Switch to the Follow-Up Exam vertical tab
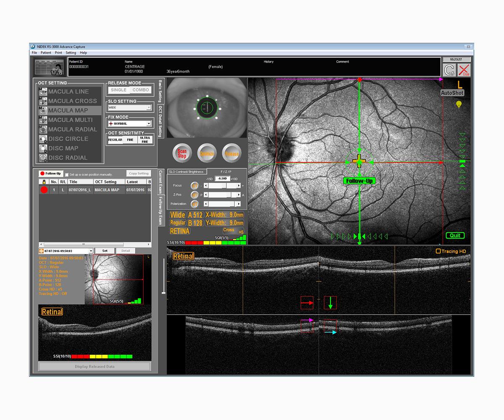The image size is (504, 420). tap(160, 211)
